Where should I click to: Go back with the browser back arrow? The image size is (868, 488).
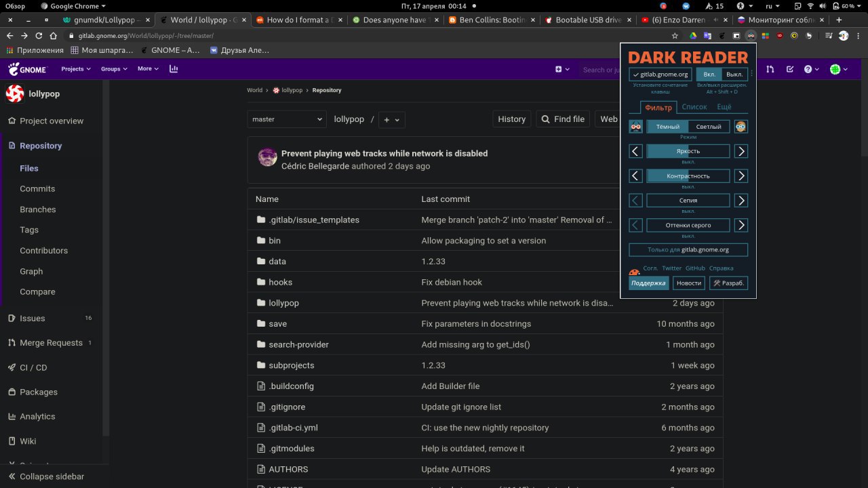pos(9,35)
